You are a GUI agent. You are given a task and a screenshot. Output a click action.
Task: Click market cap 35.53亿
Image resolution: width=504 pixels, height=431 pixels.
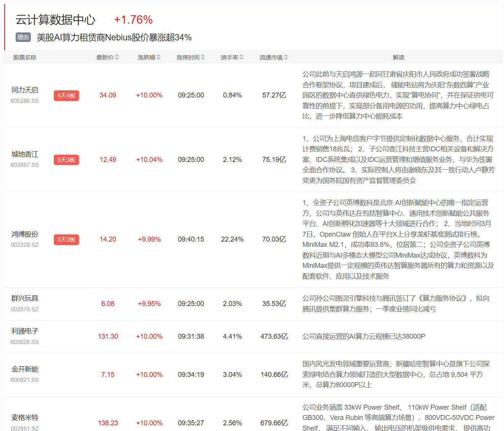[274, 304]
